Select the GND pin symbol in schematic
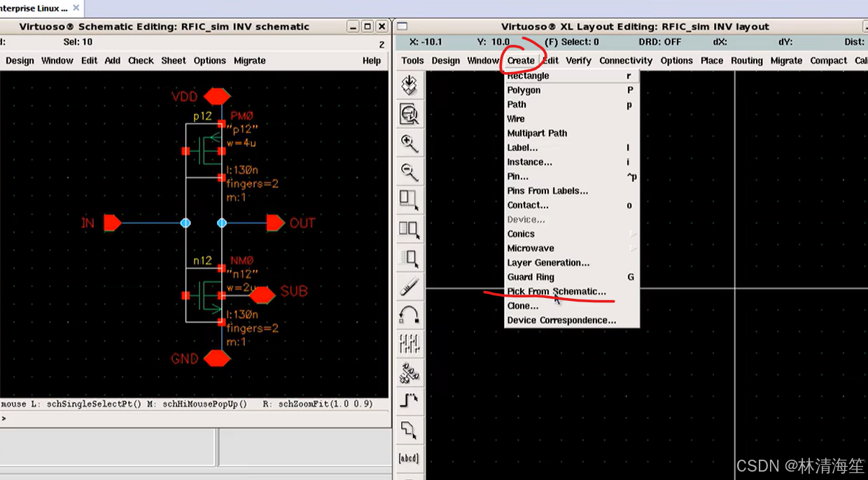This screenshot has width=868, height=480. point(218,358)
